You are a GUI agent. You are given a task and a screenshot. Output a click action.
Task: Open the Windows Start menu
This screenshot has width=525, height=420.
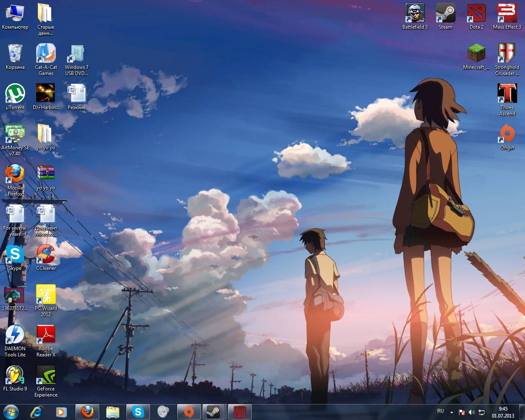(11, 412)
